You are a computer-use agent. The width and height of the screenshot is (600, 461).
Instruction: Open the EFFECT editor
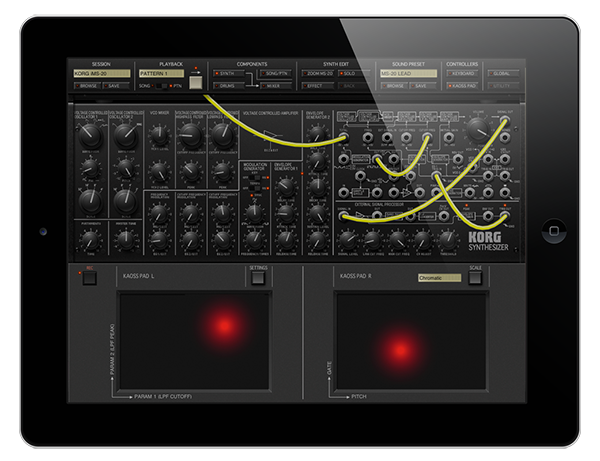pos(318,86)
